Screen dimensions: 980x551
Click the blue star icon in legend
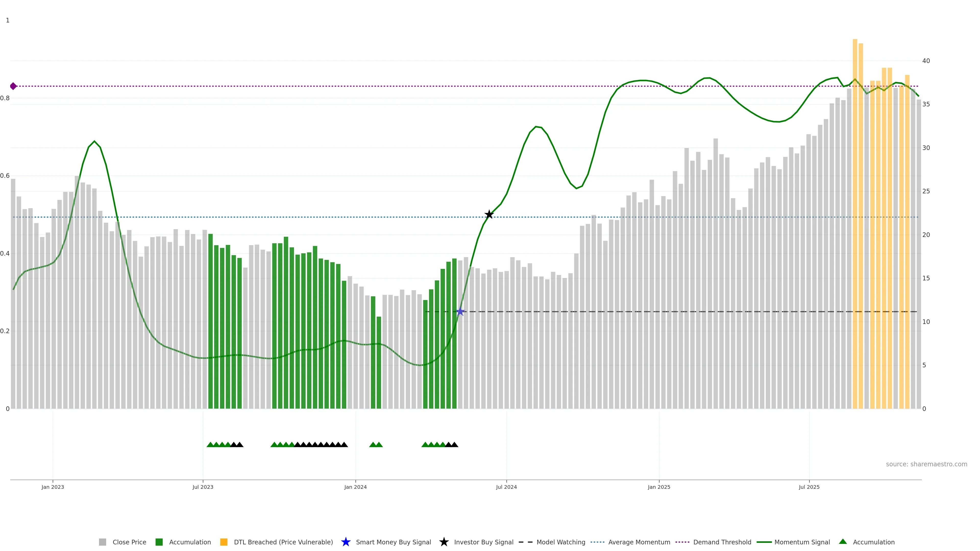pyautogui.click(x=346, y=542)
